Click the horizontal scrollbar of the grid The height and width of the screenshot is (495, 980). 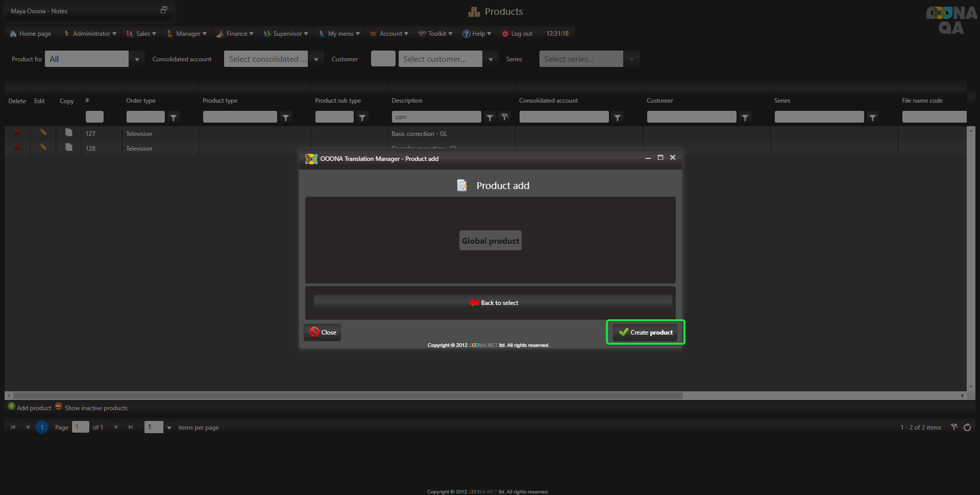coord(347,395)
